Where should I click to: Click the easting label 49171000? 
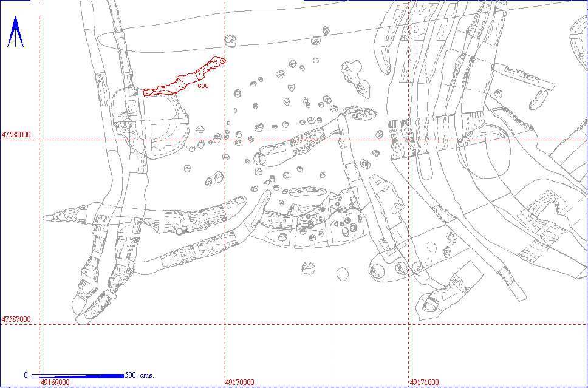click(x=425, y=383)
